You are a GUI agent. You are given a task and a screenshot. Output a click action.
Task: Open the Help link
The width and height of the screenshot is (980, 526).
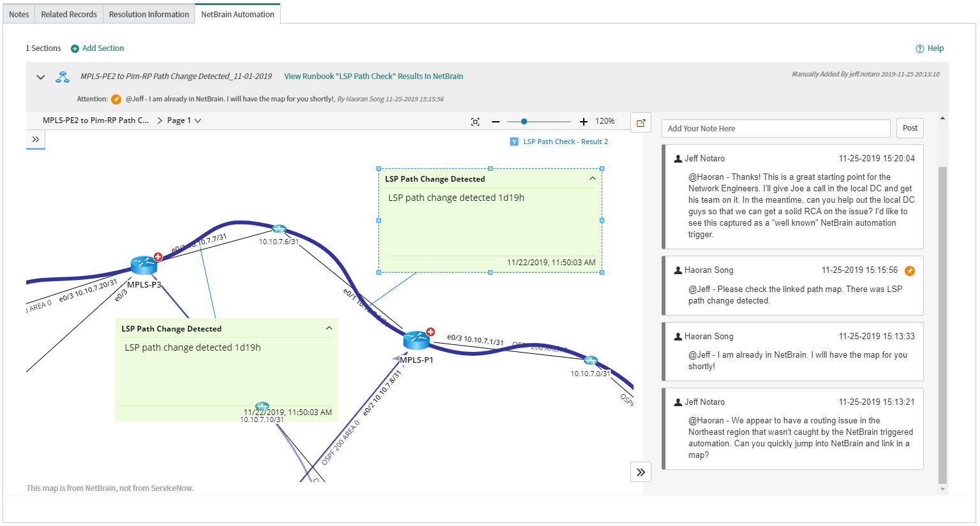[935, 48]
